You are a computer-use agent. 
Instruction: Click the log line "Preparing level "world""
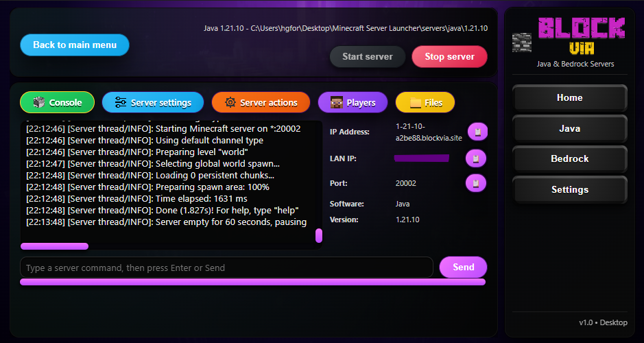(137, 152)
